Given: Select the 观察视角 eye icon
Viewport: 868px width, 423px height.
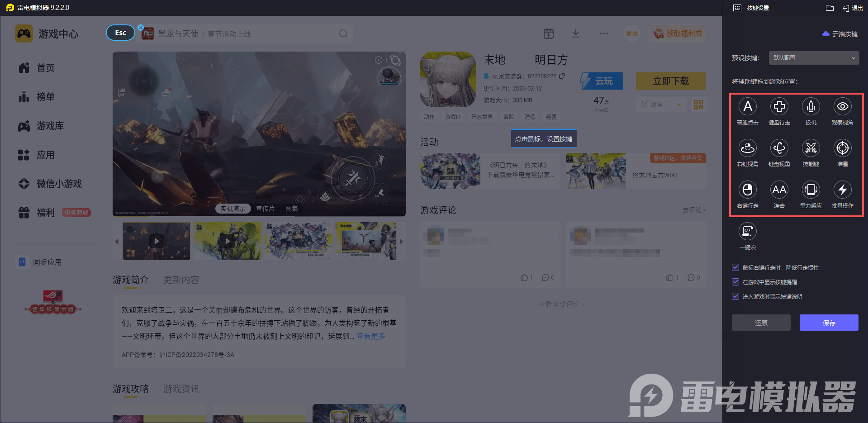Looking at the screenshot, I should click(843, 106).
